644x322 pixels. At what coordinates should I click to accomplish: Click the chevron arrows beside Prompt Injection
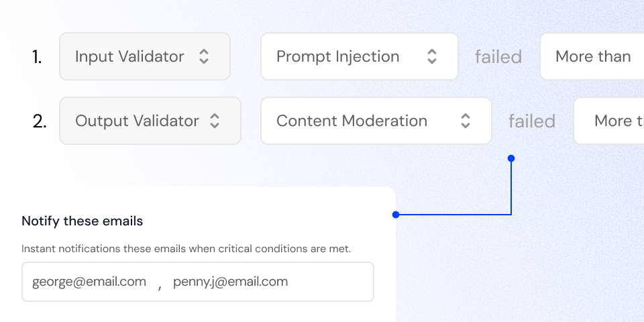click(432, 56)
